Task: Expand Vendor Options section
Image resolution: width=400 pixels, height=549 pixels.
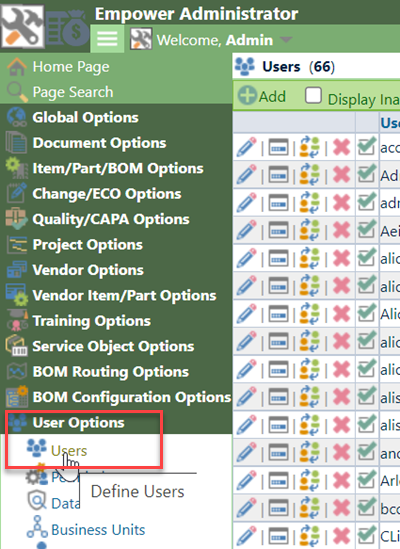Action: pyautogui.click(x=88, y=270)
